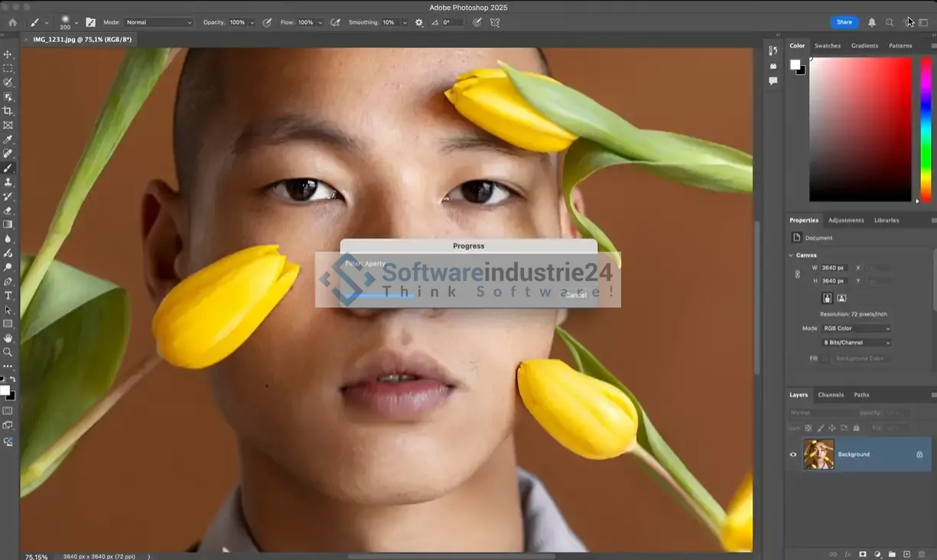Click the Share button
The height and width of the screenshot is (560, 937).
(844, 22)
